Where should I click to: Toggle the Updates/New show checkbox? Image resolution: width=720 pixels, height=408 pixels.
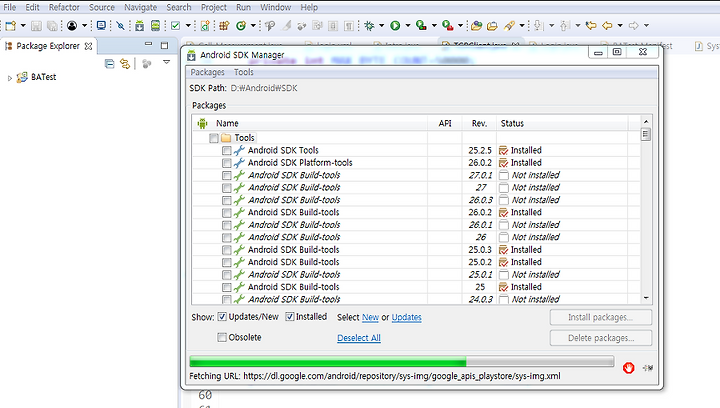point(222,317)
